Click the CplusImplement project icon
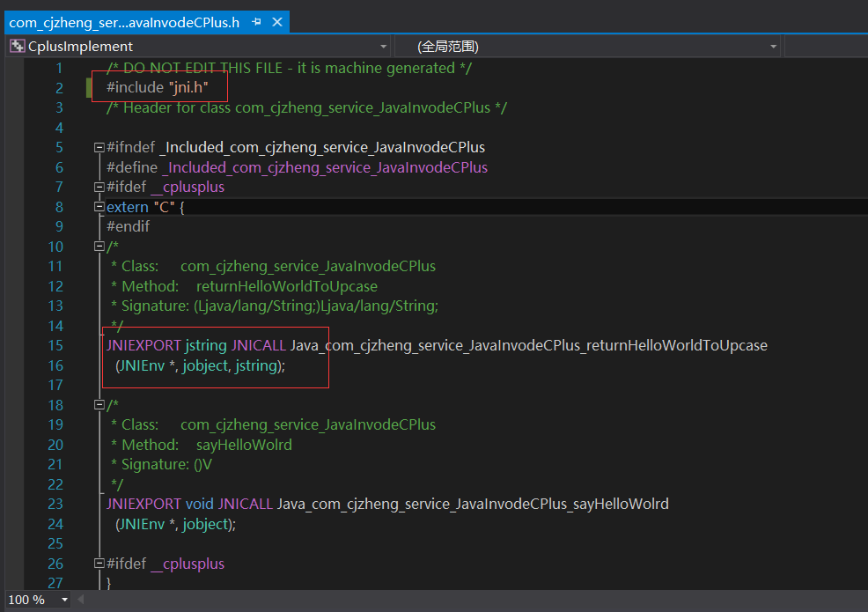Screen dimensions: 868x612 tap(17, 46)
